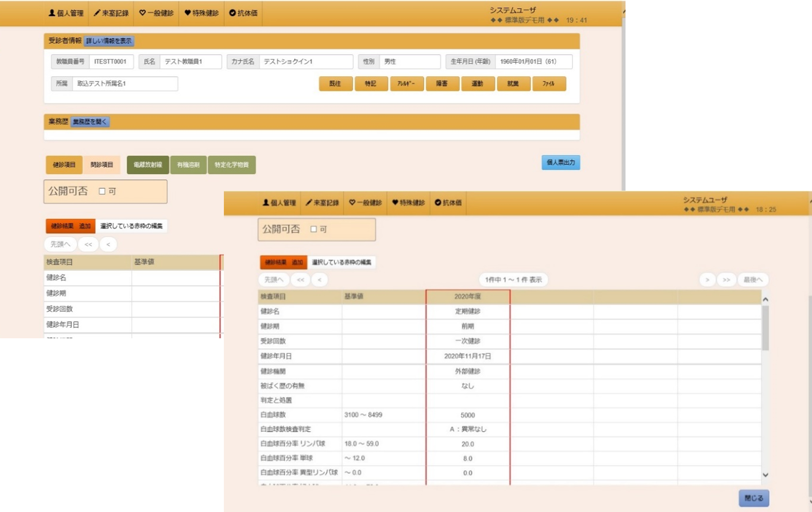
Task: Click the table scrollbar up arrow
Action: click(765, 299)
